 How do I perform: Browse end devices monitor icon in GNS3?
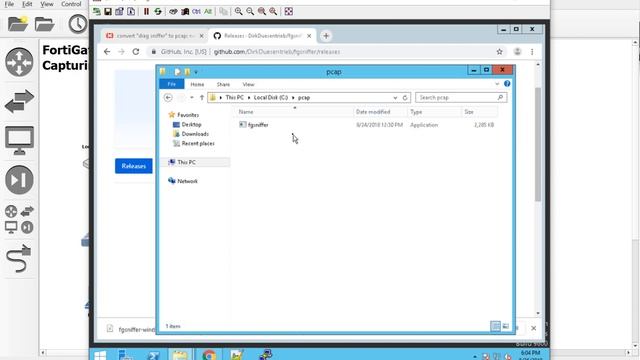coord(19,140)
